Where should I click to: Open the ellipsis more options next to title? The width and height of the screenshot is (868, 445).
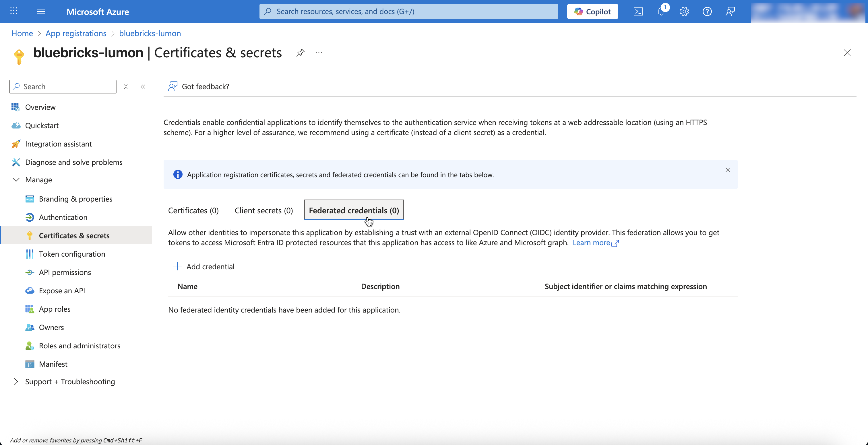(319, 53)
